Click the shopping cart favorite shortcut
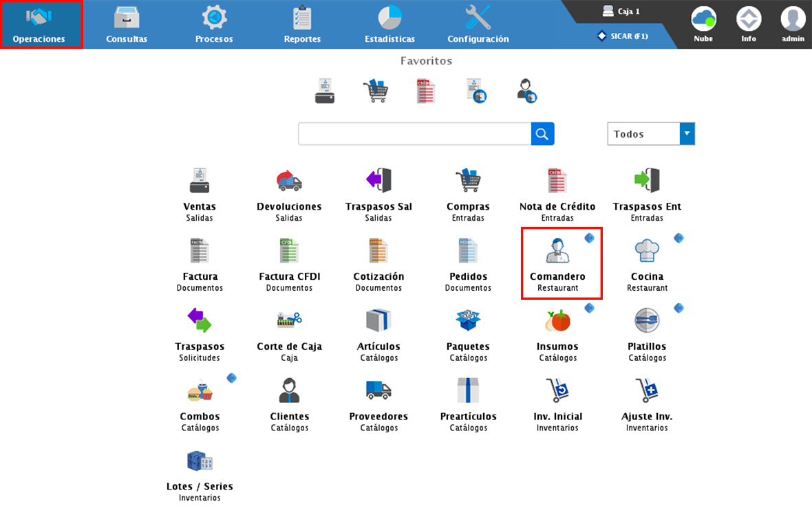 tap(375, 91)
